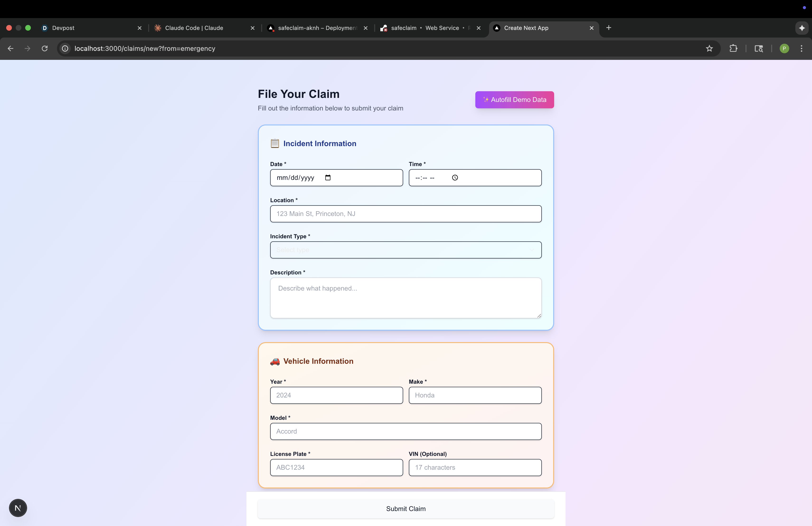Click the green profile avatar
This screenshot has width=812, height=526.
coord(784,48)
